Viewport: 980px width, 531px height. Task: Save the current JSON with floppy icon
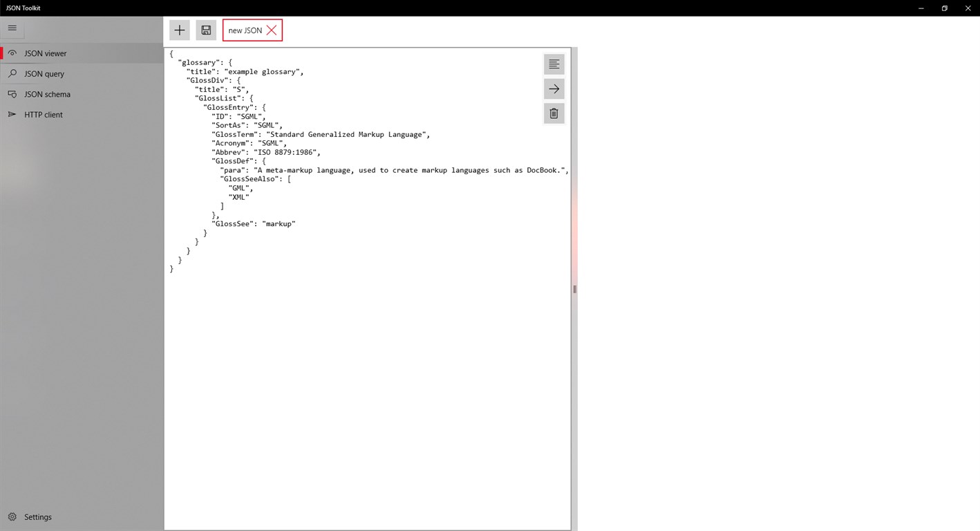[x=206, y=30]
